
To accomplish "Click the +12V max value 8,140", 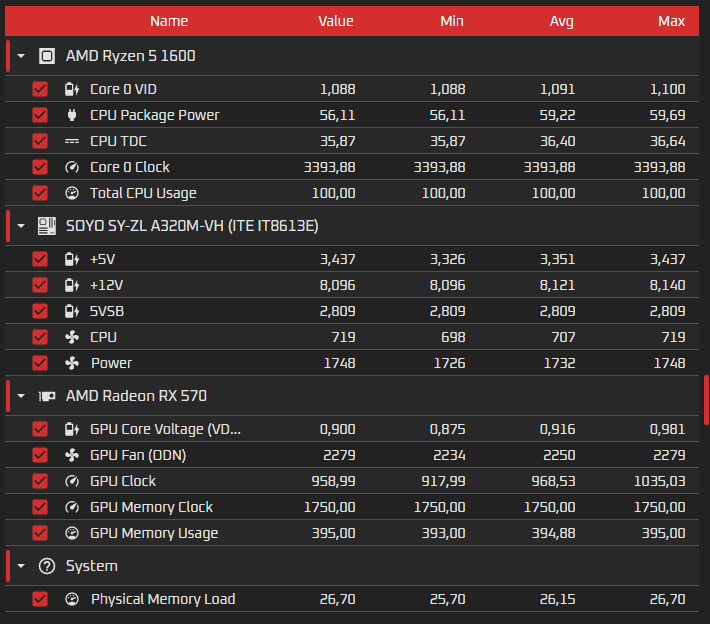I will coord(667,285).
